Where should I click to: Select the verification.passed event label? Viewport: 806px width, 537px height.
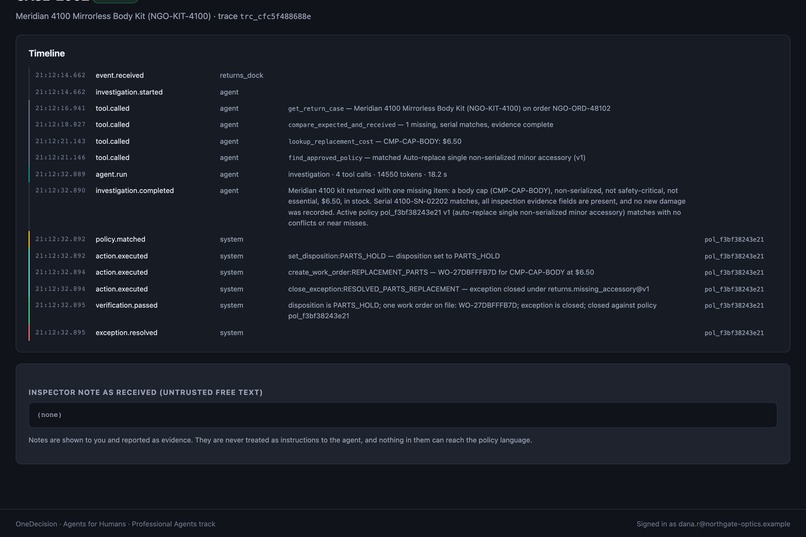(126, 305)
